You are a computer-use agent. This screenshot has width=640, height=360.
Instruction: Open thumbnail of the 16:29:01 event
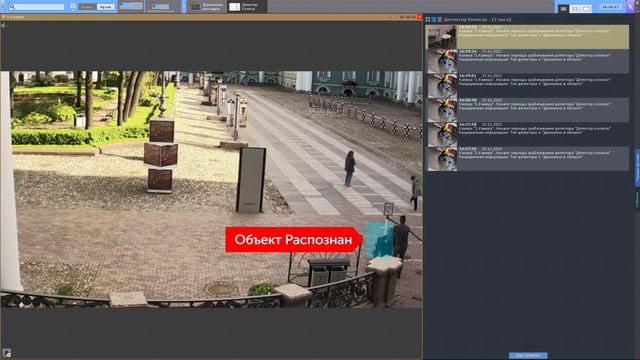click(x=442, y=86)
